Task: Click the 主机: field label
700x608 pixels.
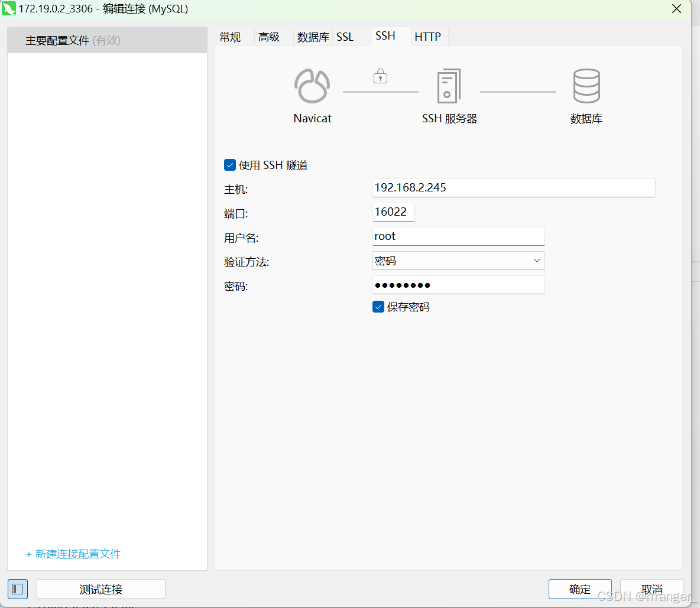Action: coord(236,190)
